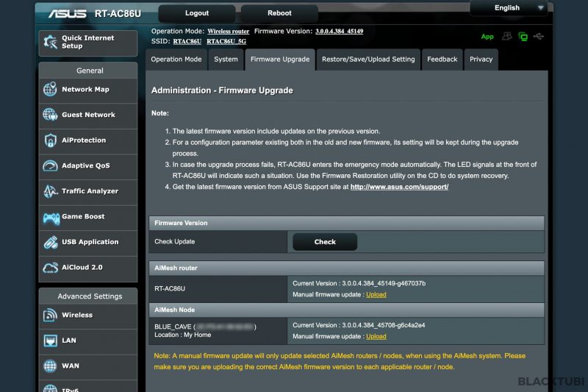Viewport: 588px width, 392px height.
Task: Click the BLUE_CAVE current version text
Action: 359,325
